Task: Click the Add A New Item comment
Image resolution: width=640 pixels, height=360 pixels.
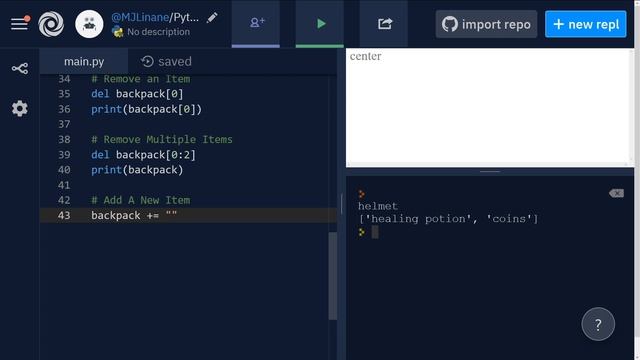Action: coord(140,200)
